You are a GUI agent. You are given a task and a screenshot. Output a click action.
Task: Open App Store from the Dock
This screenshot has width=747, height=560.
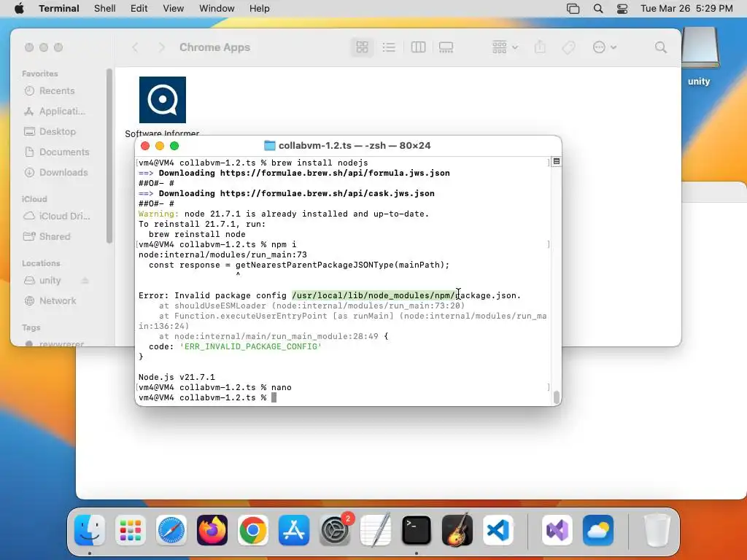[x=294, y=530]
